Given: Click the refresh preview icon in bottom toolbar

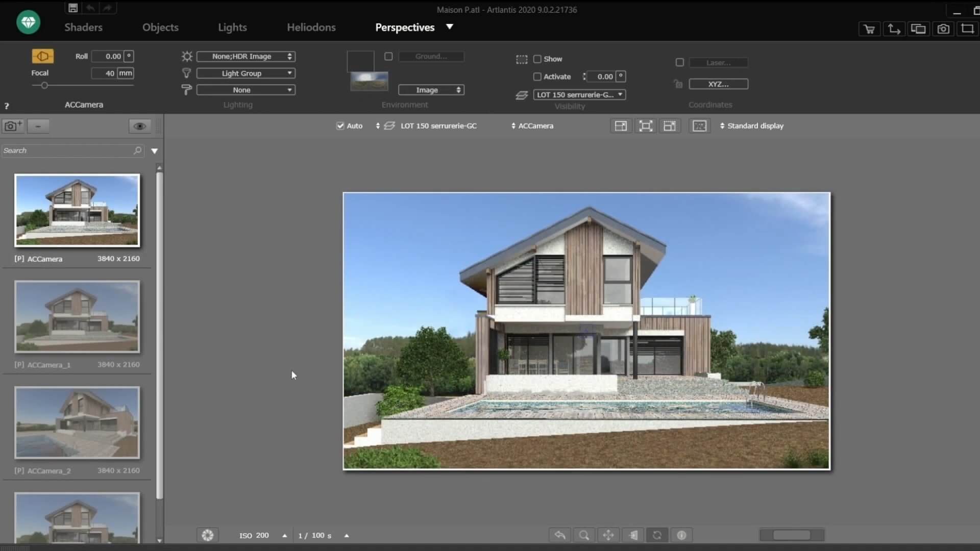Looking at the screenshot, I should [657, 535].
